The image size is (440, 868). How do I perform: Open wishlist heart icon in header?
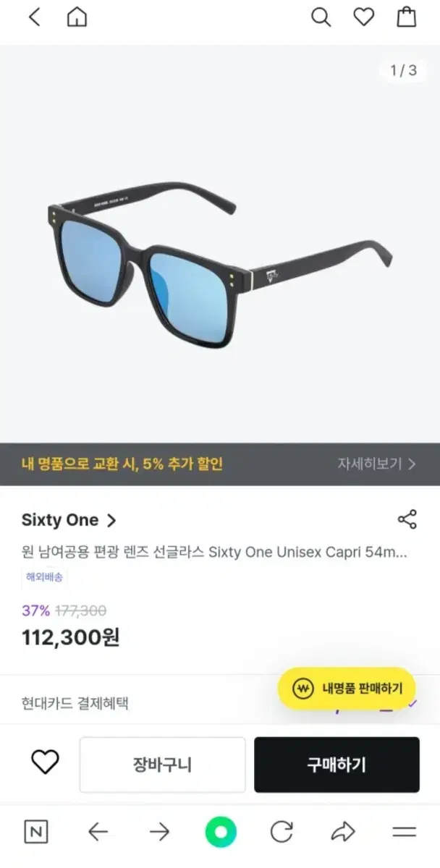pyautogui.click(x=364, y=17)
